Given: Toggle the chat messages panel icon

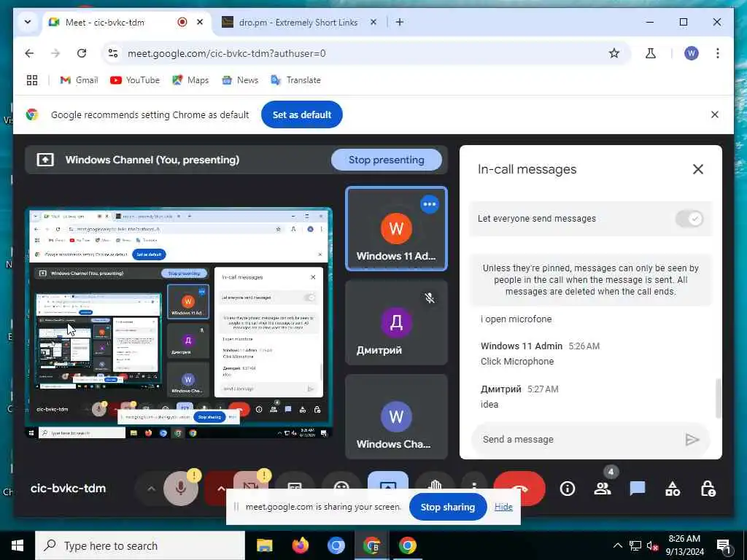Looking at the screenshot, I should click(x=638, y=489).
